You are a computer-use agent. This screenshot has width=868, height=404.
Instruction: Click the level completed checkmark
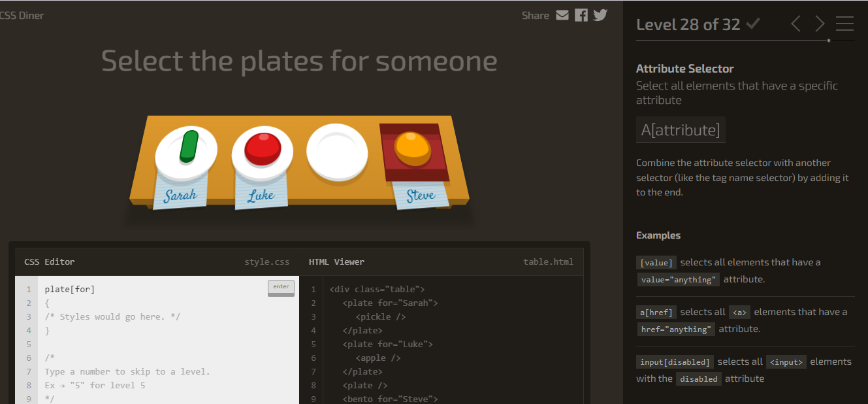[753, 24]
